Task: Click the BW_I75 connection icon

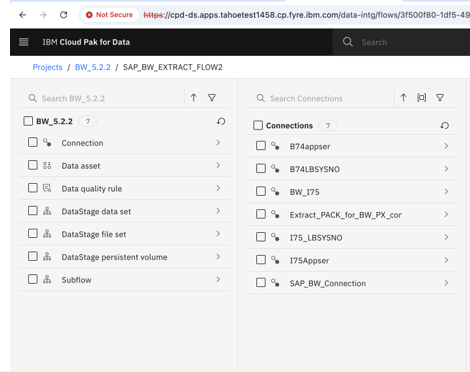Action: click(x=275, y=192)
